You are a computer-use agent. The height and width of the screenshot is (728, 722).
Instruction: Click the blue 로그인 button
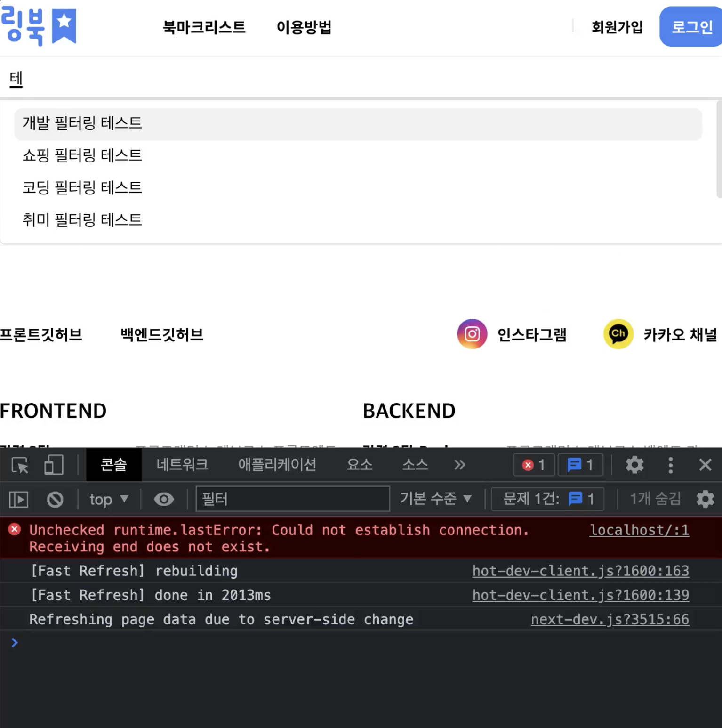pyautogui.click(x=691, y=27)
